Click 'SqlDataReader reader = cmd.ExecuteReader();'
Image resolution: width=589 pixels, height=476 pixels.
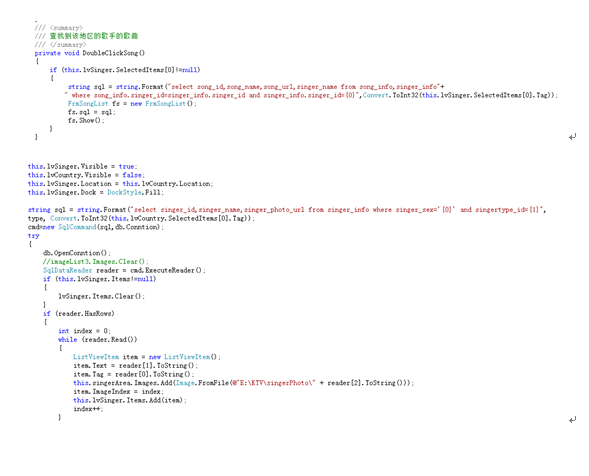point(124,270)
